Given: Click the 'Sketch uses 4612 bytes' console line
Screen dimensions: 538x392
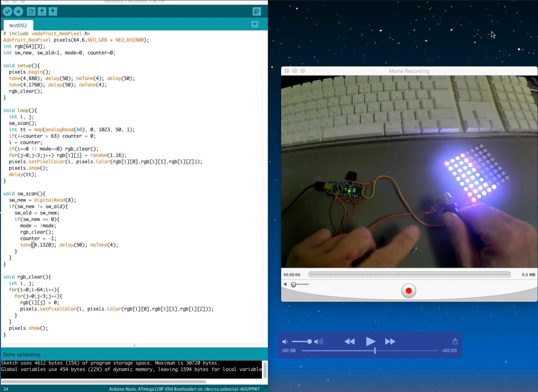Looking at the screenshot, I should tap(110, 363).
